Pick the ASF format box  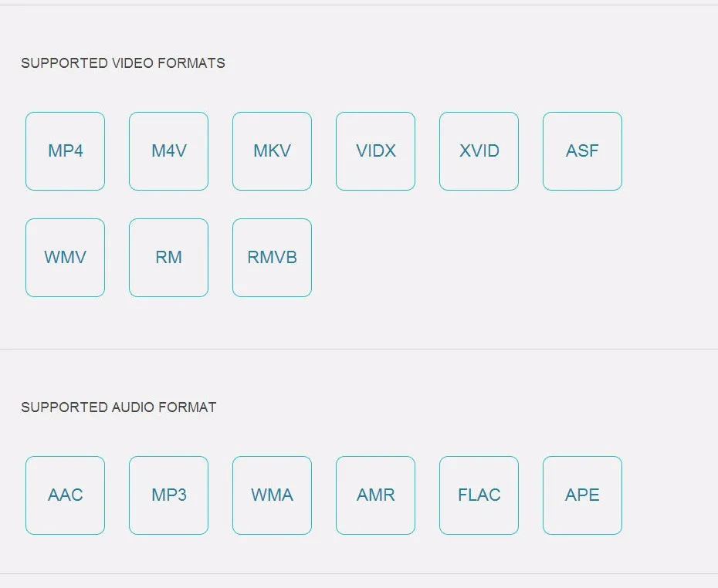[582, 151]
